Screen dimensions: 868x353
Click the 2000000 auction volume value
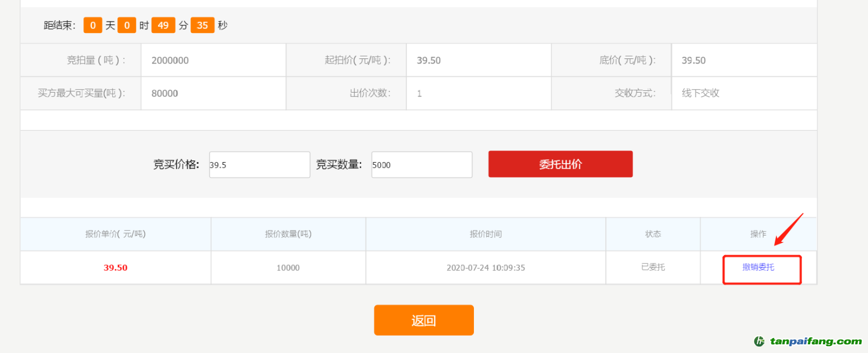point(170,61)
